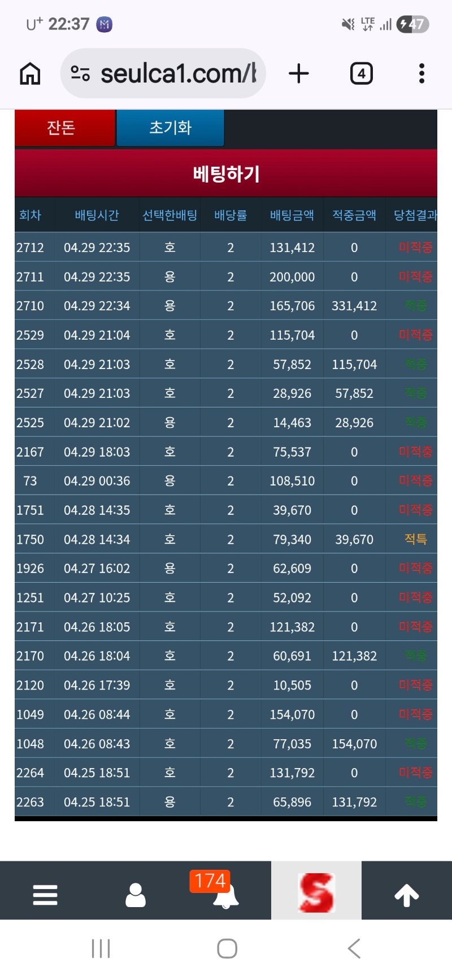Open the tab switcher showing 4 tabs
The width and height of the screenshot is (452, 980).
tap(361, 73)
